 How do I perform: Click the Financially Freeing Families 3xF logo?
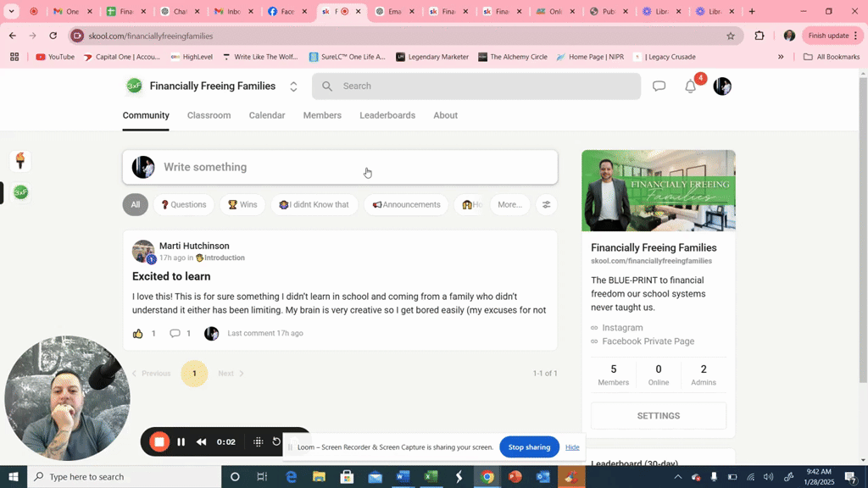(134, 86)
